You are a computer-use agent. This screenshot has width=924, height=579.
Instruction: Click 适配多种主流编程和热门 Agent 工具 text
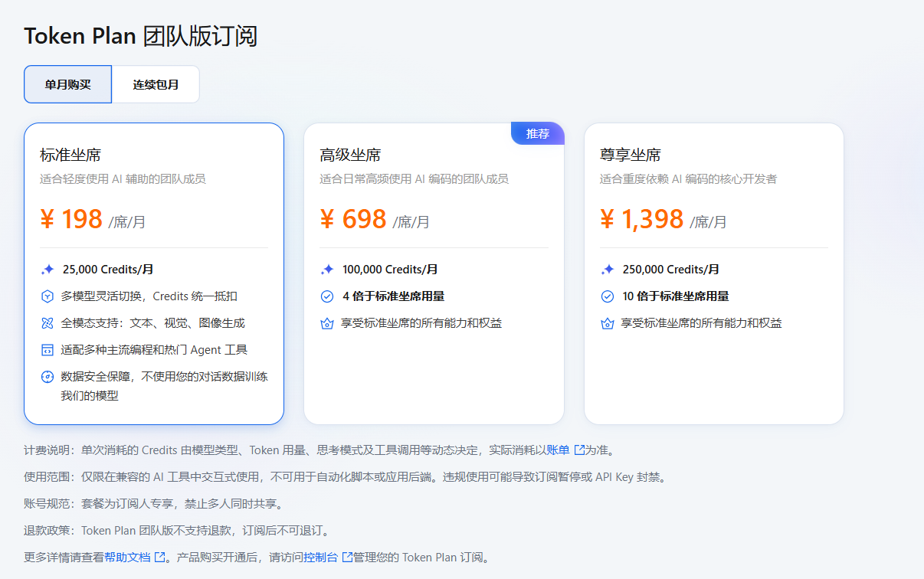pyautogui.click(x=154, y=350)
